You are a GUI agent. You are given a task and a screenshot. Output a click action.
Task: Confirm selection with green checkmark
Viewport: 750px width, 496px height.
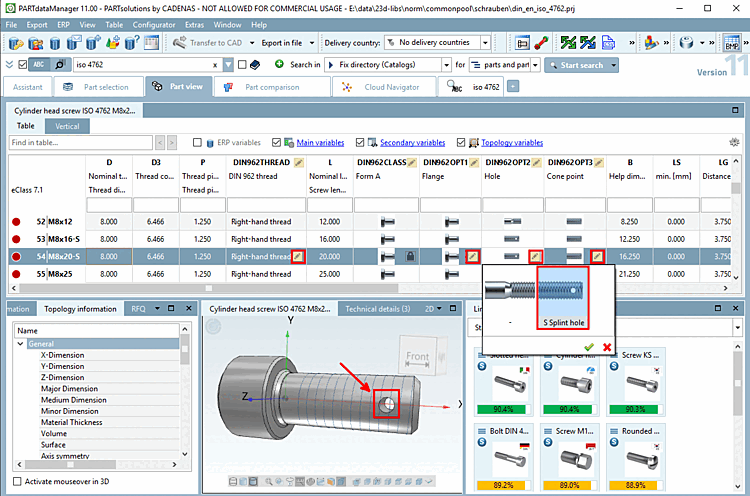[589, 346]
